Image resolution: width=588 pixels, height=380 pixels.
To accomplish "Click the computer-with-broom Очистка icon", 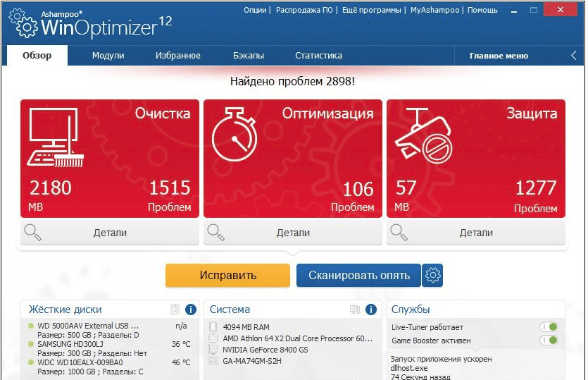I will pyautogui.click(x=55, y=137).
